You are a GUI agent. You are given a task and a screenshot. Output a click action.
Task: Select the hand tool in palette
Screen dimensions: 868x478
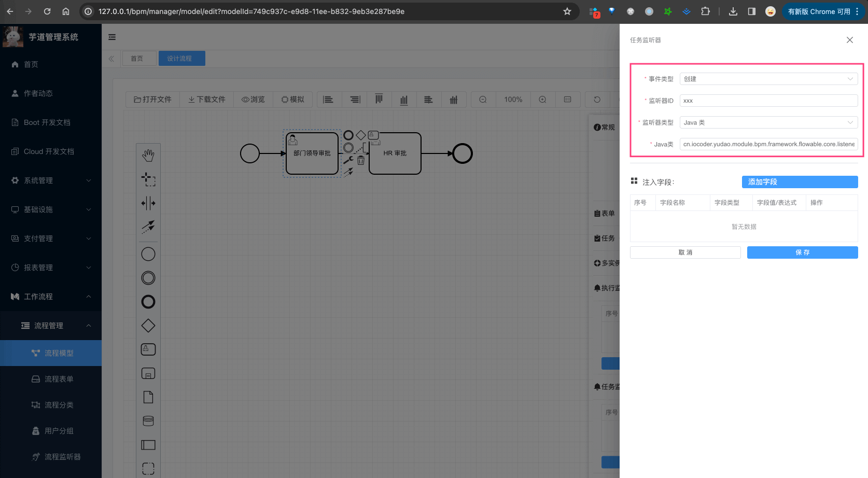(x=148, y=155)
